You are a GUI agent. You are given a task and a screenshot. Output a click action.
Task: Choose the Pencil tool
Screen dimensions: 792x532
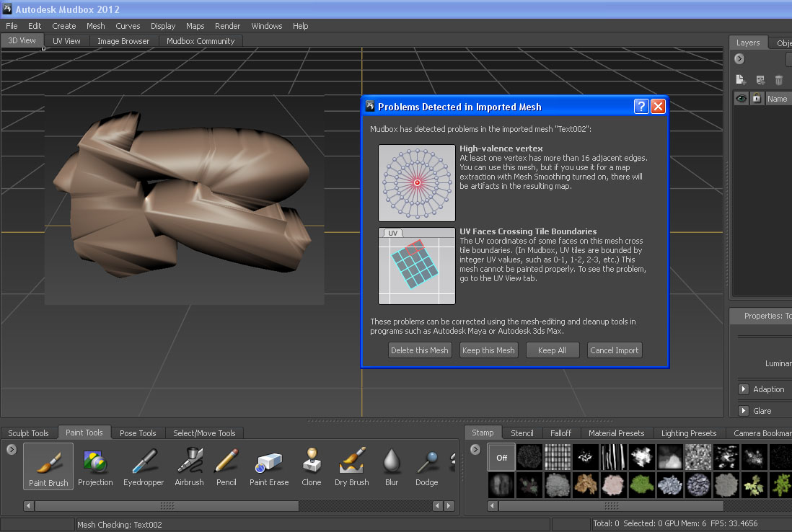[226, 467]
